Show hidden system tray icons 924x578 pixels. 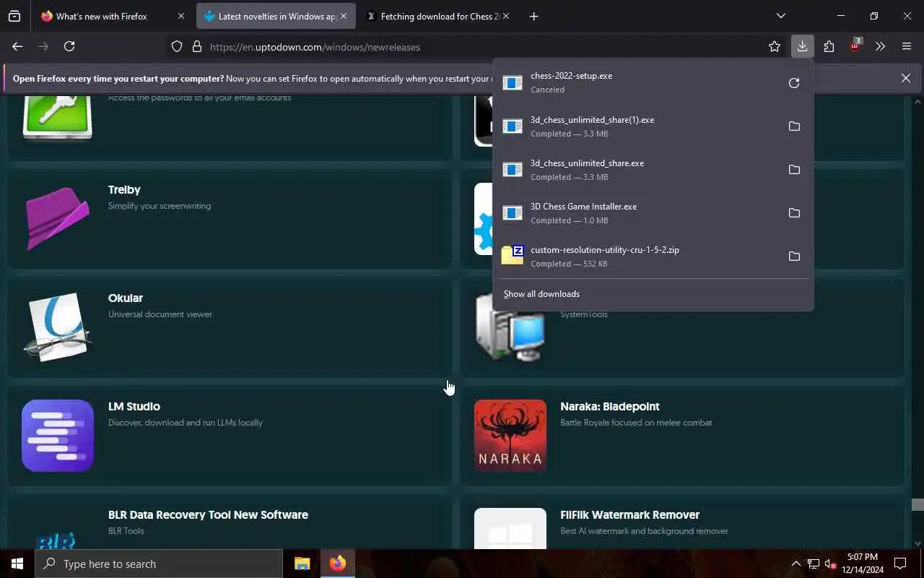[x=796, y=564]
